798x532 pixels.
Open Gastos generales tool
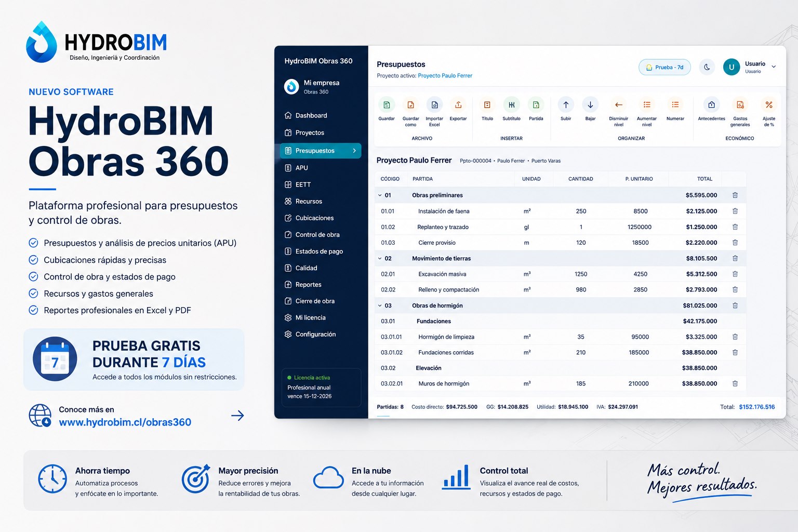click(740, 105)
